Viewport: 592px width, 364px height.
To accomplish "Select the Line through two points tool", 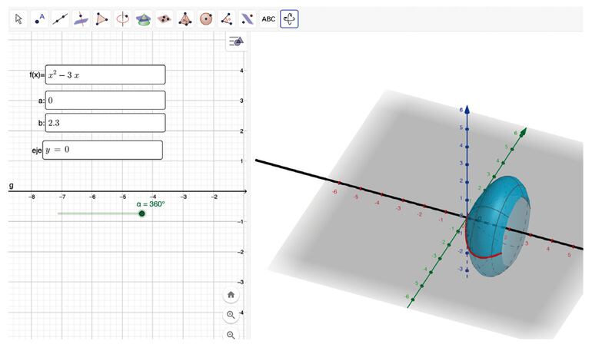I will (x=60, y=19).
